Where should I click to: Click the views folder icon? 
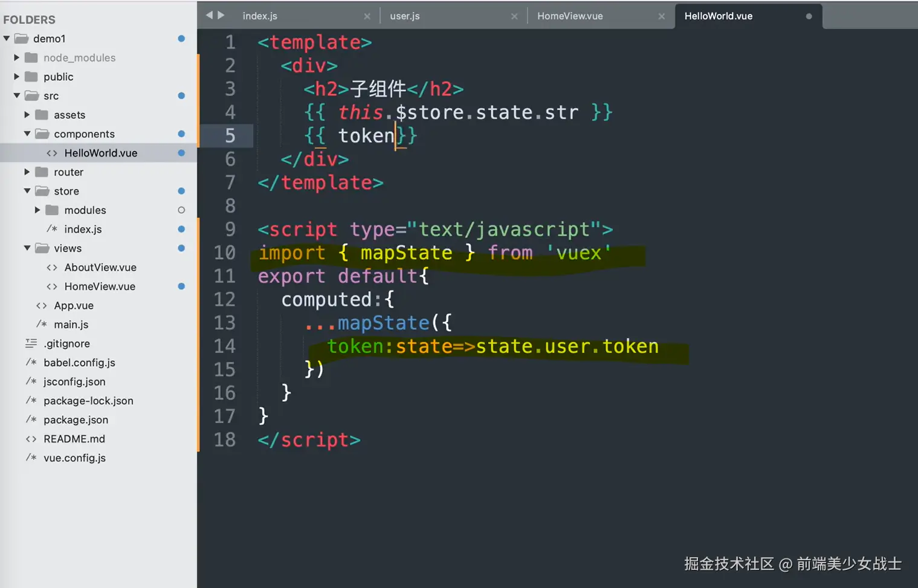(42, 248)
